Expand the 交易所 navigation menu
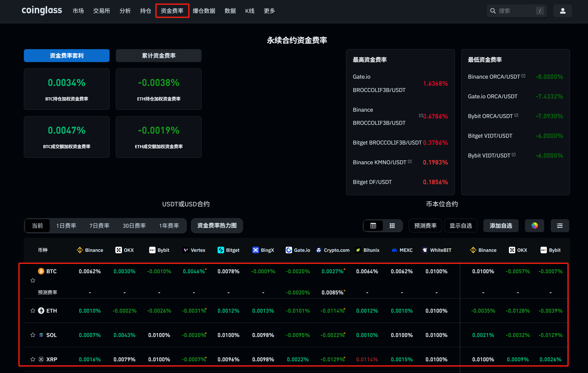Image resolution: width=588 pixels, height=373 pixels. pos(101,11)
